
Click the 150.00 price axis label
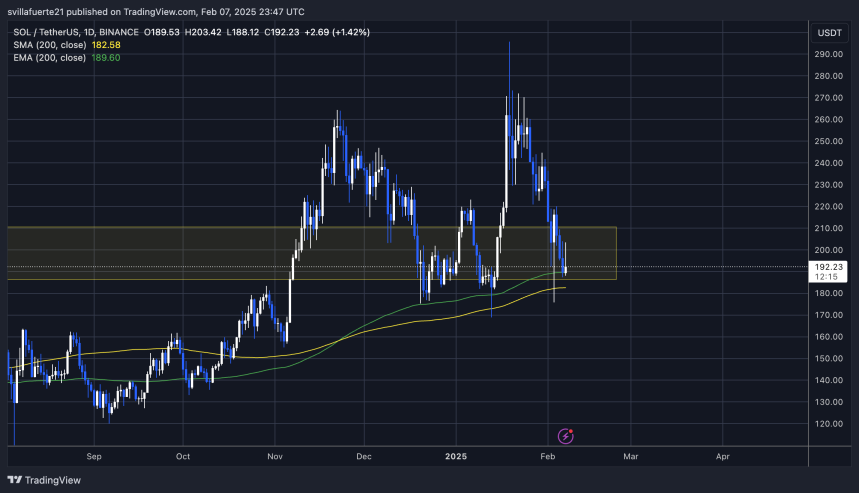click(828, 358)
